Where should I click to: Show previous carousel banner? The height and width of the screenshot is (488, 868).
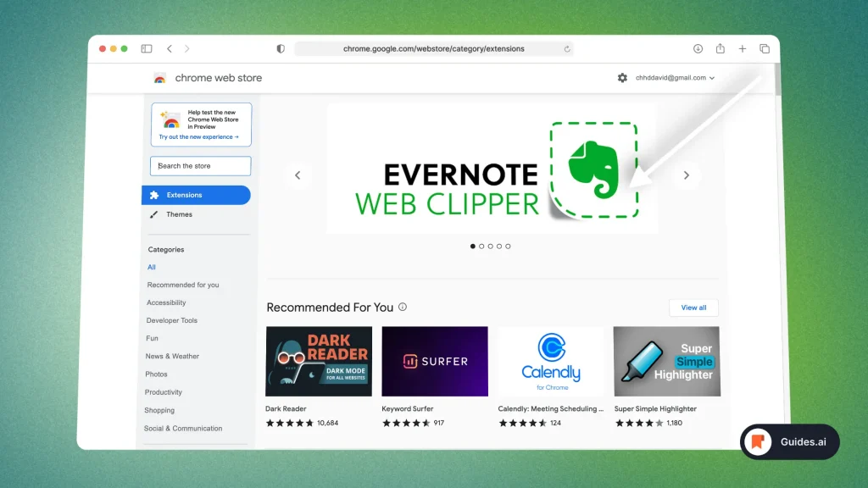point(298,175)
